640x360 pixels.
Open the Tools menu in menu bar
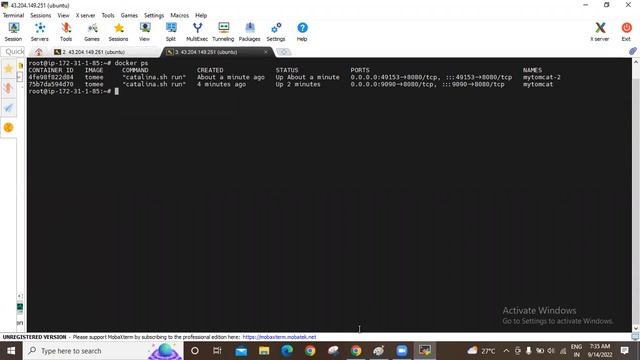pyautogui.click(x=108, y=15)
